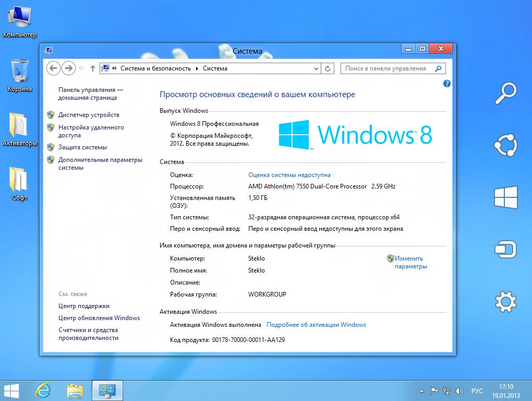Click Control Panel taskbar button
Image resolution: width=532 pixels, height=401 pixels.
pyautogui.click(x=107, y=391)
